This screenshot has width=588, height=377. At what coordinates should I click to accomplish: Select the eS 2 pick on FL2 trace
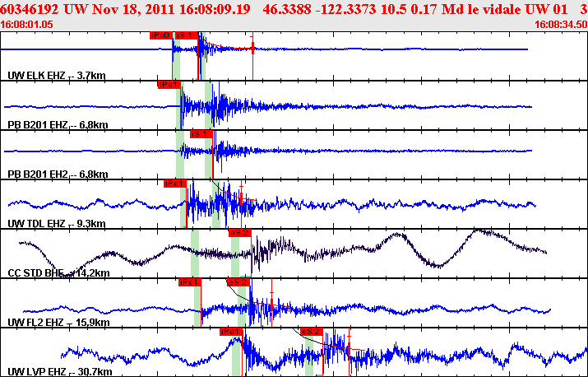tap(238, 282)
